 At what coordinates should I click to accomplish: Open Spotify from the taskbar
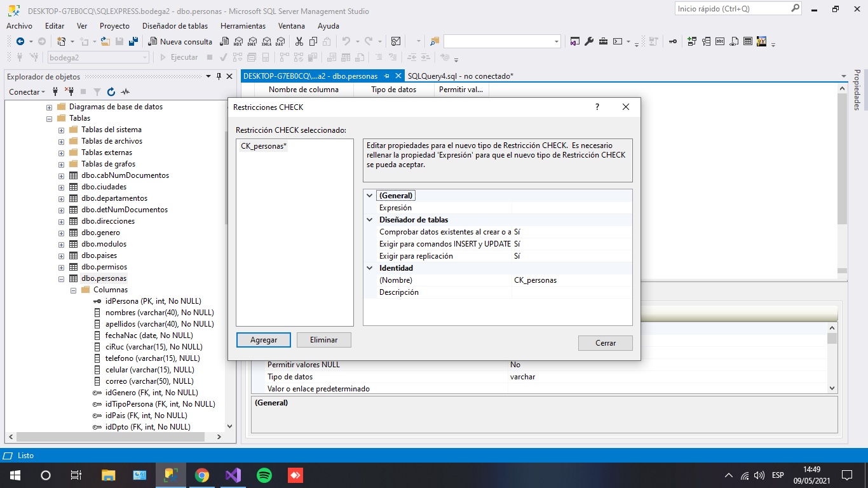(x=264, y=475)
